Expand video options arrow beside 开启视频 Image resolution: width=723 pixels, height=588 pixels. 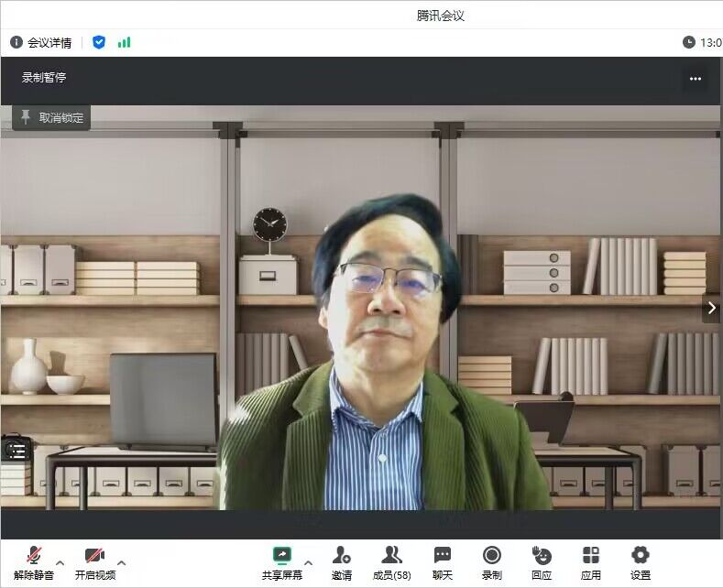122,562
